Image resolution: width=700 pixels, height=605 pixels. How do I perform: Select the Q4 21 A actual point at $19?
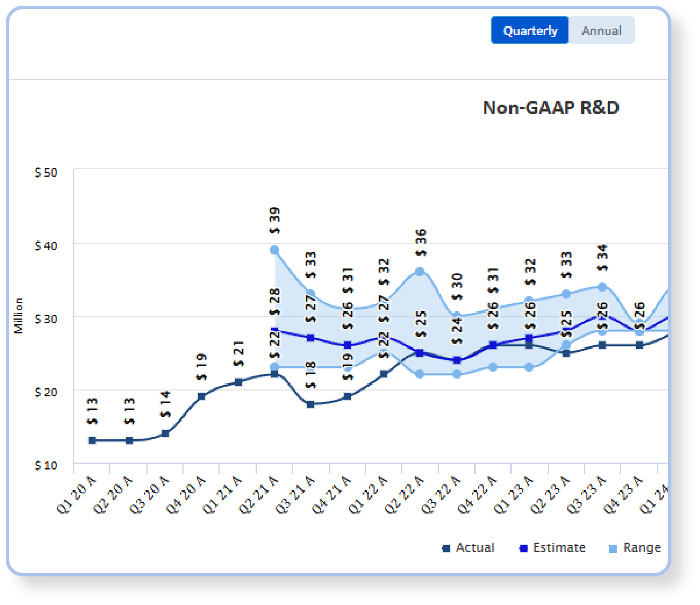click(348, 396)
